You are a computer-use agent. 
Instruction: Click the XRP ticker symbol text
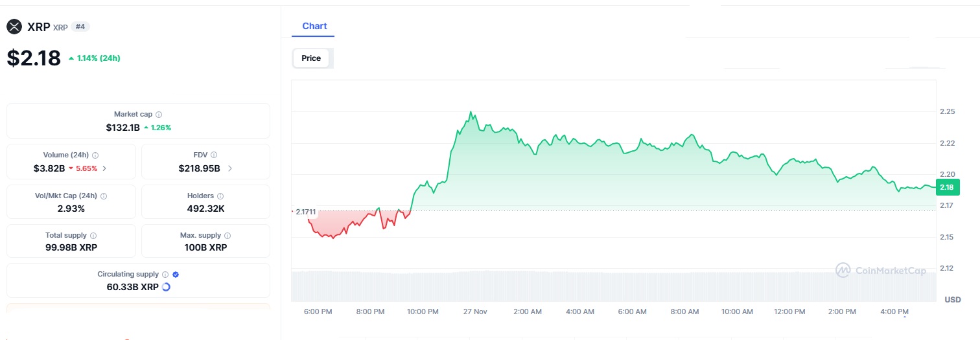tap(60, 28)
